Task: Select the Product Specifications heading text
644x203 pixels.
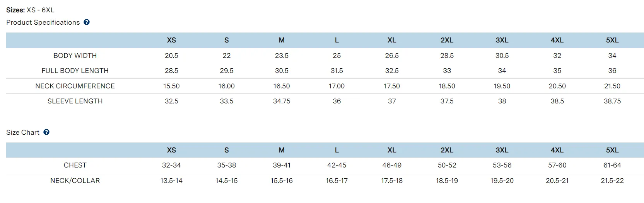Action: (x=43, y=22)
